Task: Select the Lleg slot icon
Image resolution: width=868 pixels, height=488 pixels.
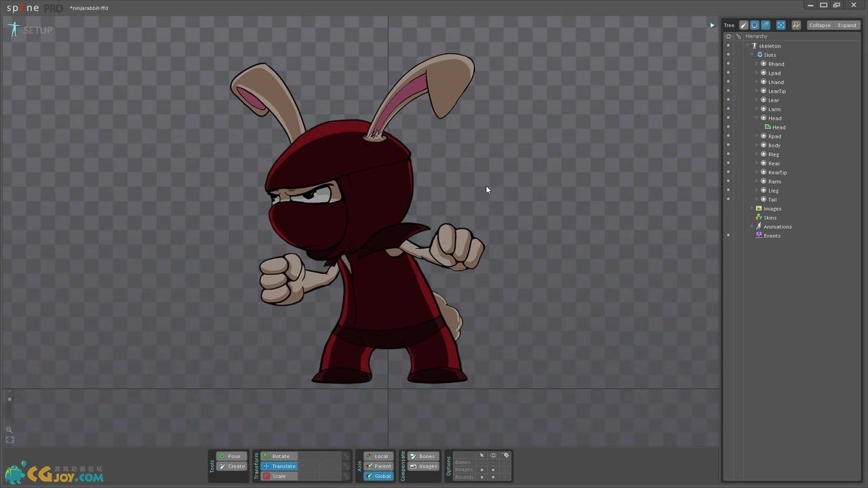Action: pos(764,190)
